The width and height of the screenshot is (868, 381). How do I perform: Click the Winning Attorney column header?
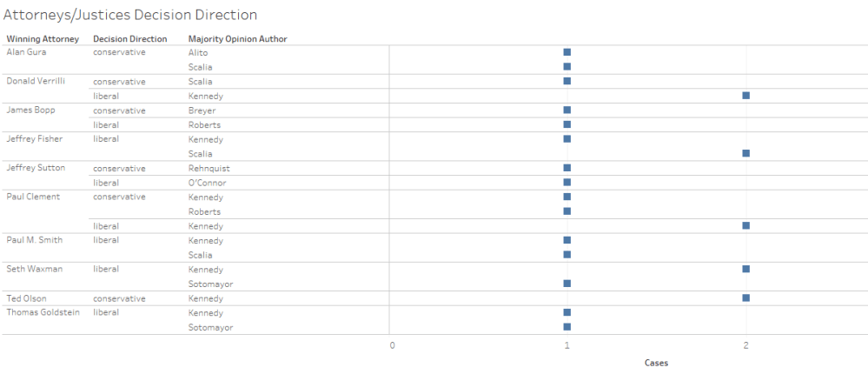pyautogui.click(x=43, y=39)
